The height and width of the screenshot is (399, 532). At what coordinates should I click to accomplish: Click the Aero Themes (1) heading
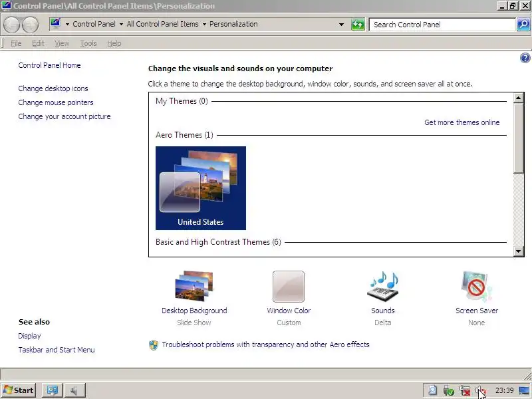(x=185, y=135)
